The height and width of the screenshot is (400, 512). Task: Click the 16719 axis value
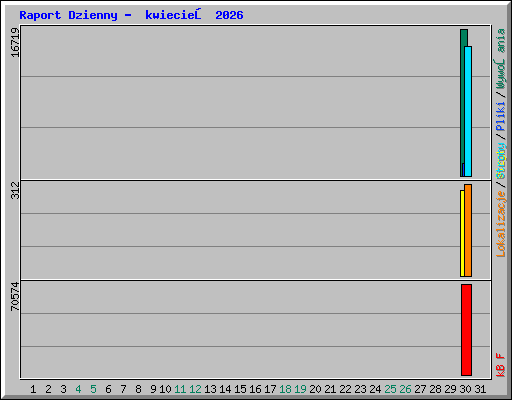tap(15, 42)
